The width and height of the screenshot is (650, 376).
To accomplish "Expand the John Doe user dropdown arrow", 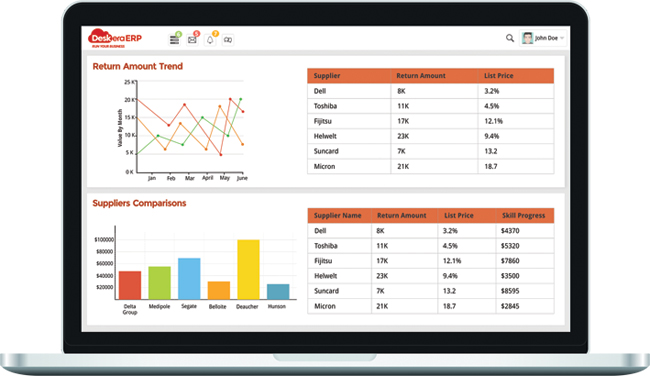I will pos(562,38).
